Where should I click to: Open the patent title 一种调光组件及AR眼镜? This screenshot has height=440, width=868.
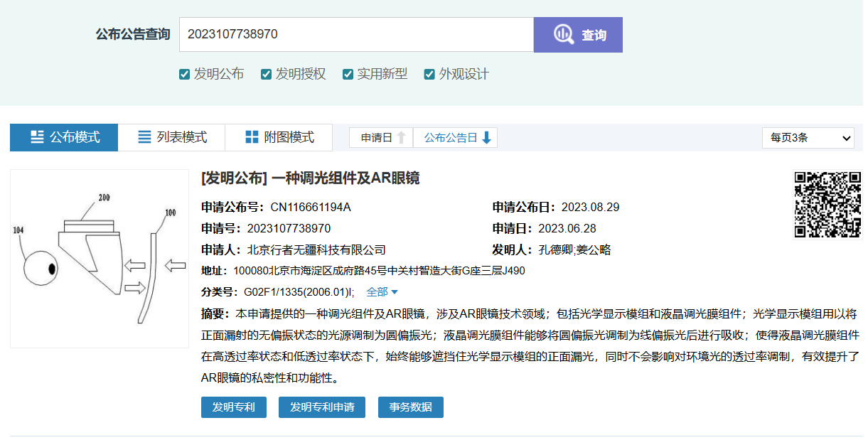tap(310, 178)
